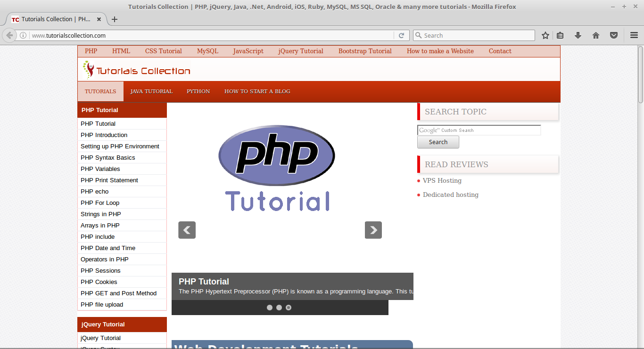The image size is (644, 349).
Task: Click PHP in the top menu
Action: click(91, 51)
